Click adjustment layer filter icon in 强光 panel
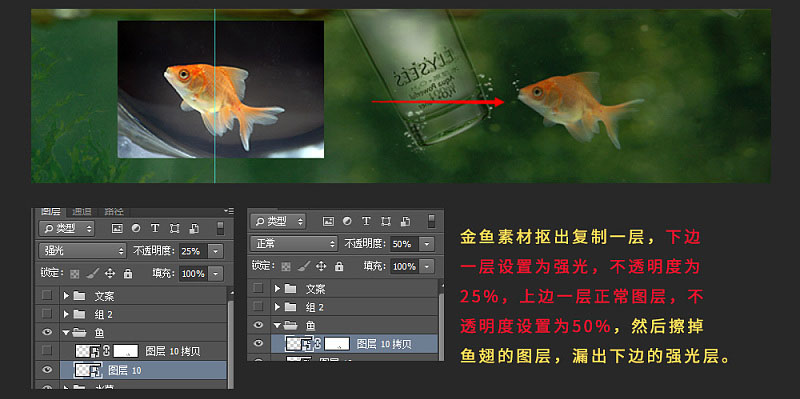Image resolution: width=800 pixels, height=399 pixels. pos(136,229)
